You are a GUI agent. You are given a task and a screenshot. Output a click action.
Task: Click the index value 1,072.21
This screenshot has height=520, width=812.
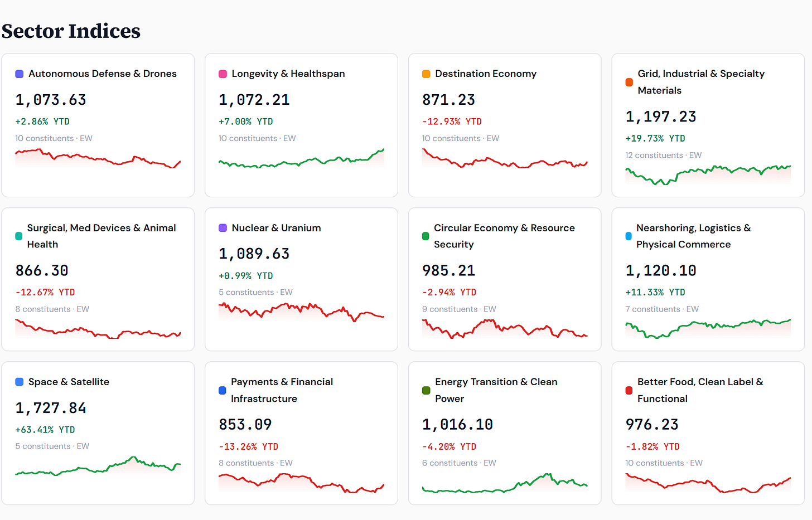[x=254, y=100]
